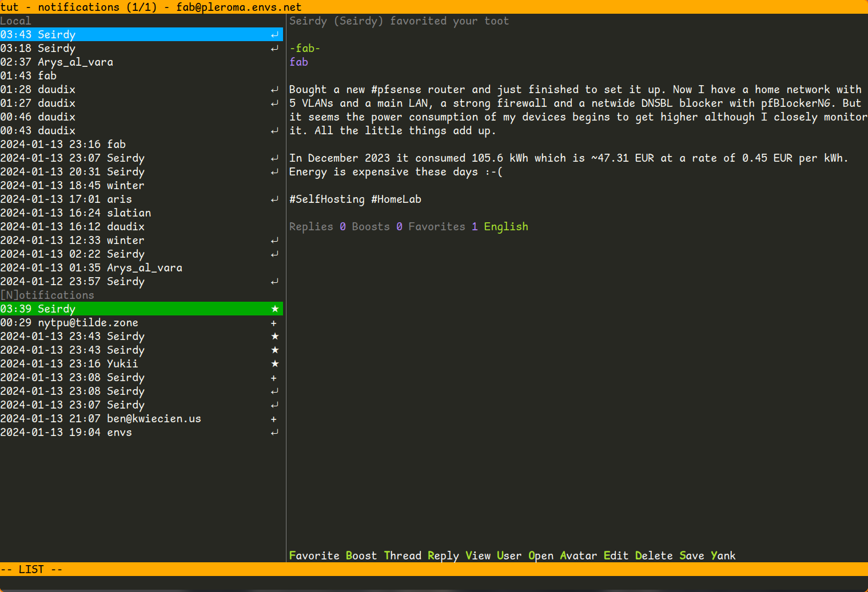
Task: Click the plus icon beside nytpu@tilde.zone
Action: pos(273,323)
